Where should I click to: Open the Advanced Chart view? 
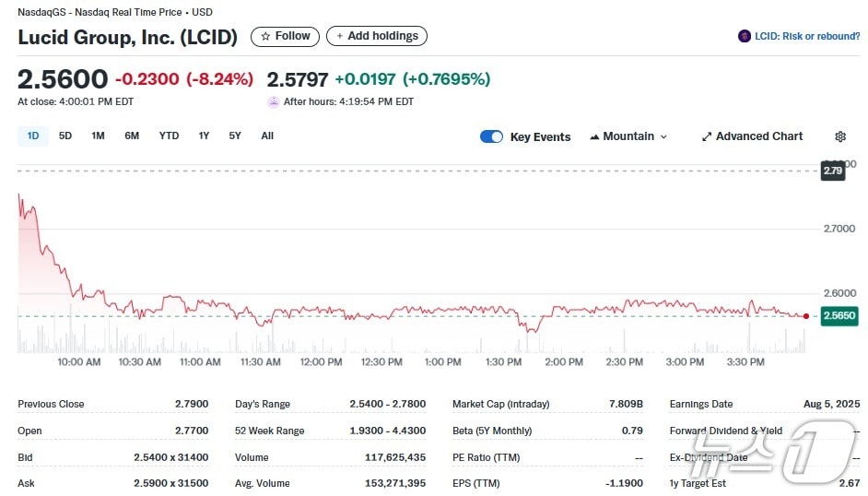coord(752,136)
